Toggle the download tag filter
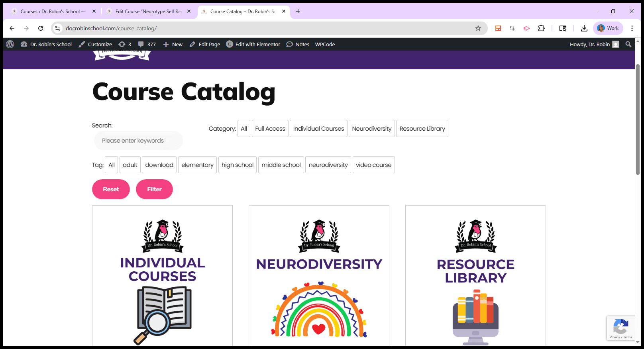Screen dimensions: 644x349 (x=159, y=165)
